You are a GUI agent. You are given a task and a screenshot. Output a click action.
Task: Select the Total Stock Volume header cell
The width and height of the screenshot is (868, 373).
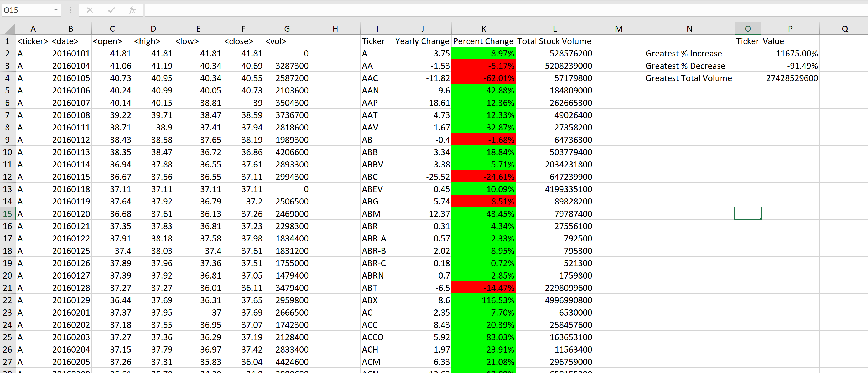pyautogui.click(x=554, y=41)
